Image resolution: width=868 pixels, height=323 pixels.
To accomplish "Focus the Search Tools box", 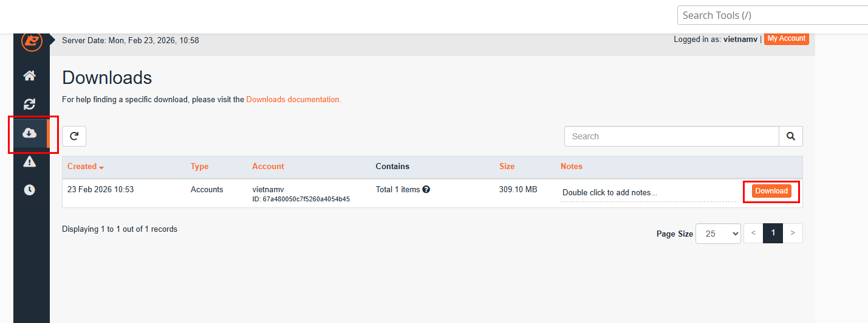I will pyautogui.click(x=773, y=15).
